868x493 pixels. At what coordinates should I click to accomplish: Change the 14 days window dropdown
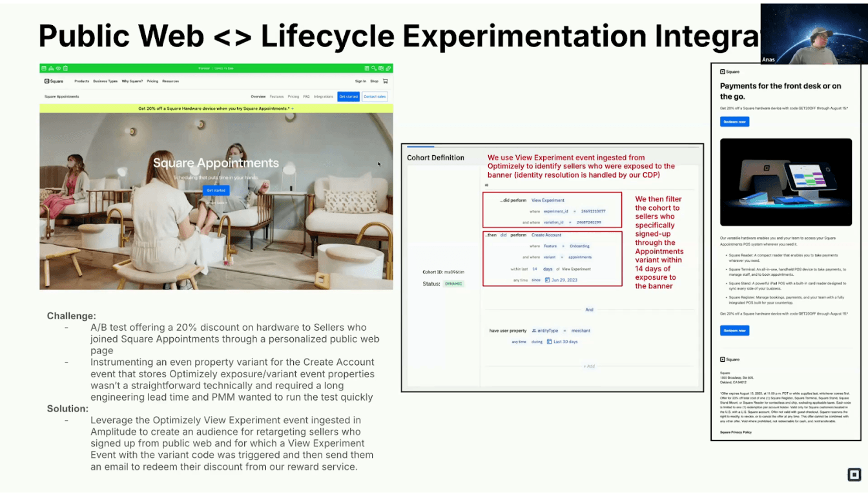tap(548, 269)
